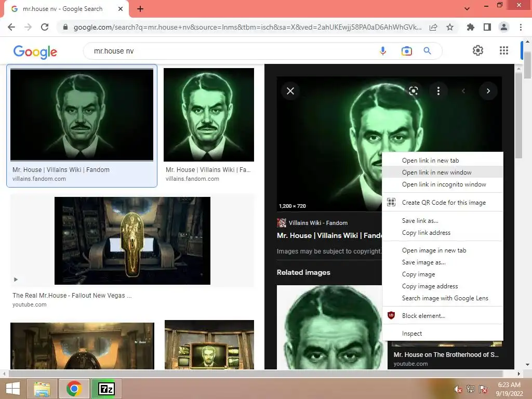Reload the current page
The width and height of the screenshot is (532, 399).
[x=45, y=27]
